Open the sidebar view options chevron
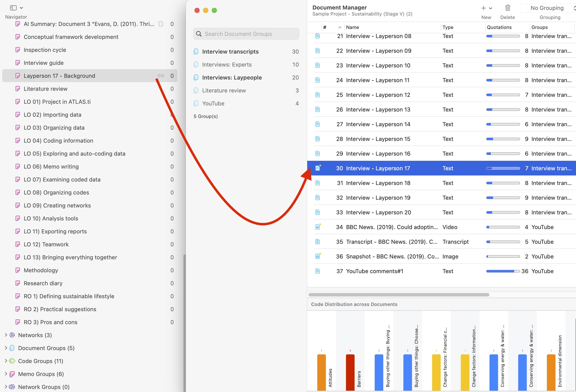The height and width of the screenshot is (392, 576). [x=22, y=8]
